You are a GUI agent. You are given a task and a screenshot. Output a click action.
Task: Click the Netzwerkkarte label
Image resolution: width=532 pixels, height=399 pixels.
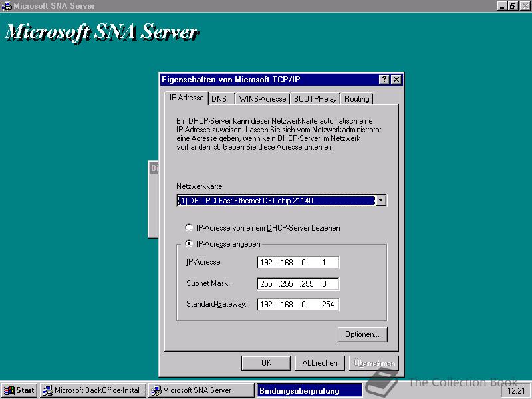point(200,186)
